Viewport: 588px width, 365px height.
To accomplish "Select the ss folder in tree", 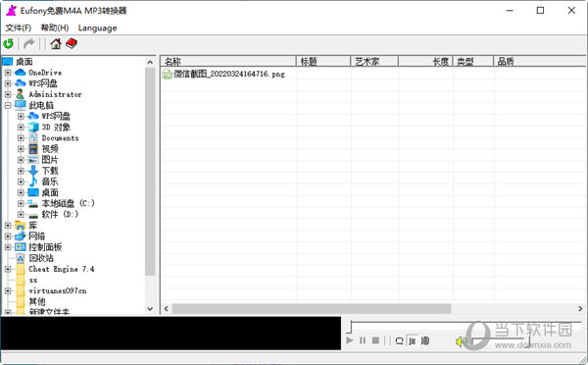I will tap(33, 281).
